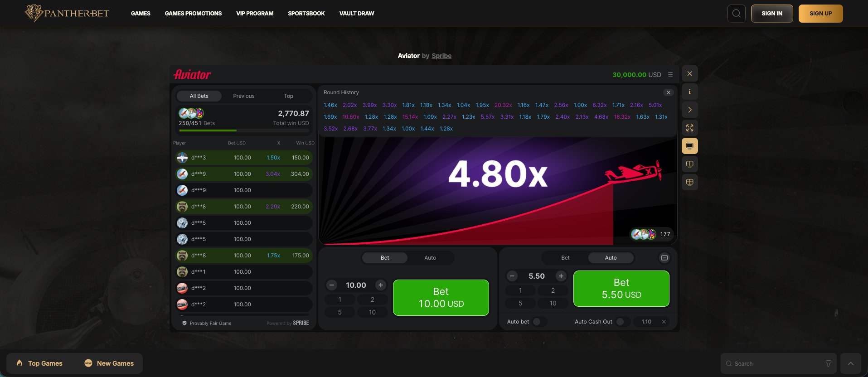
Task: Show game info via the i icon
Action: pos(690,92)
